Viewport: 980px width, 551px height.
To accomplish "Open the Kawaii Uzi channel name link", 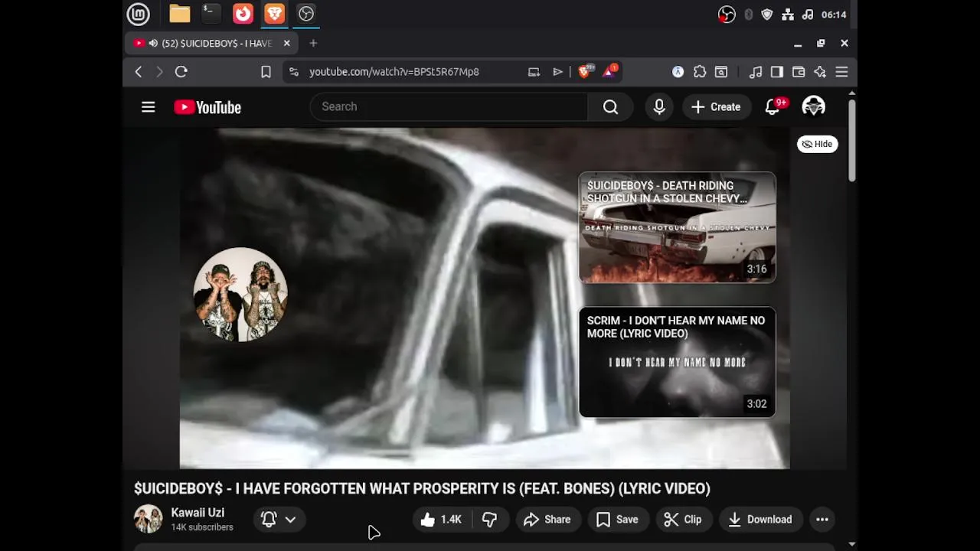I will point(198,513).
